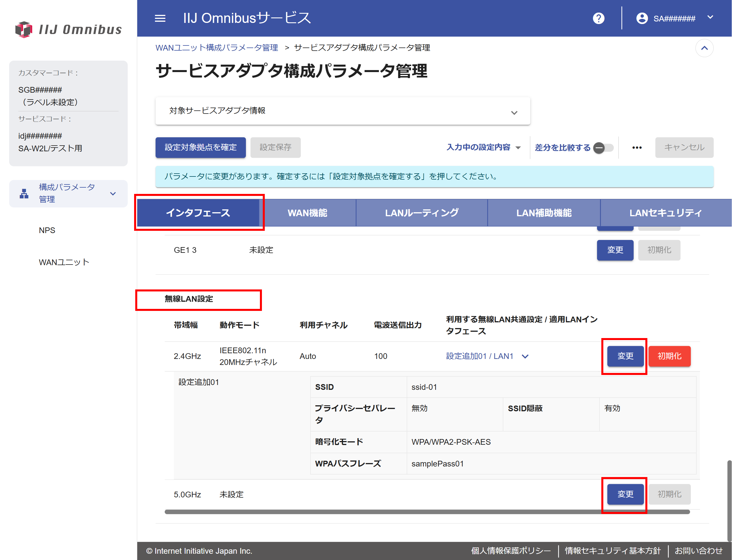The image size is (732, 560).
Task: Click the キャンセル button
Action: point(684,147)
